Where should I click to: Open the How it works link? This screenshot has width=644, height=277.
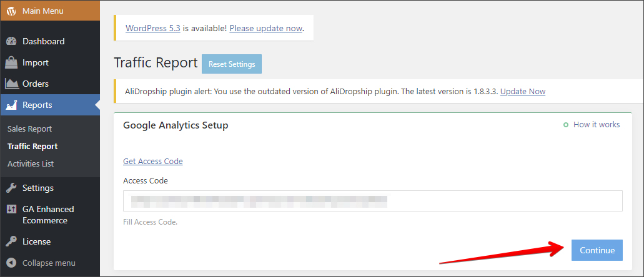point(597,125)
